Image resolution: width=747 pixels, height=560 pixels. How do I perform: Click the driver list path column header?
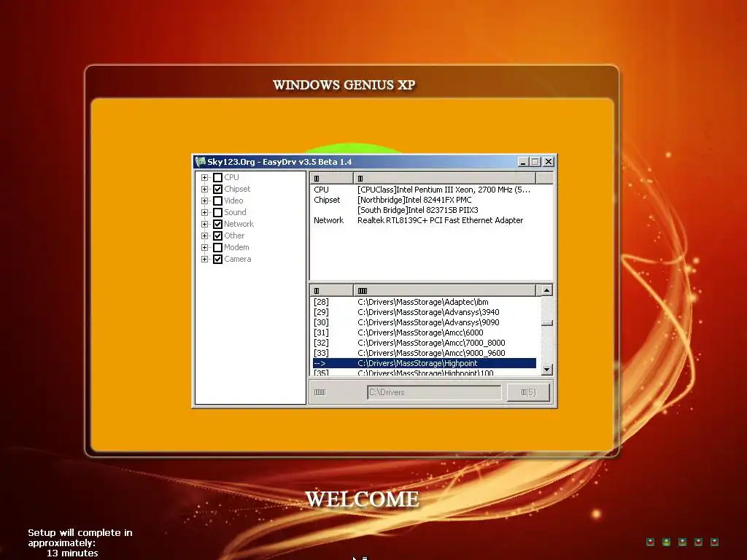pos(444,290)
